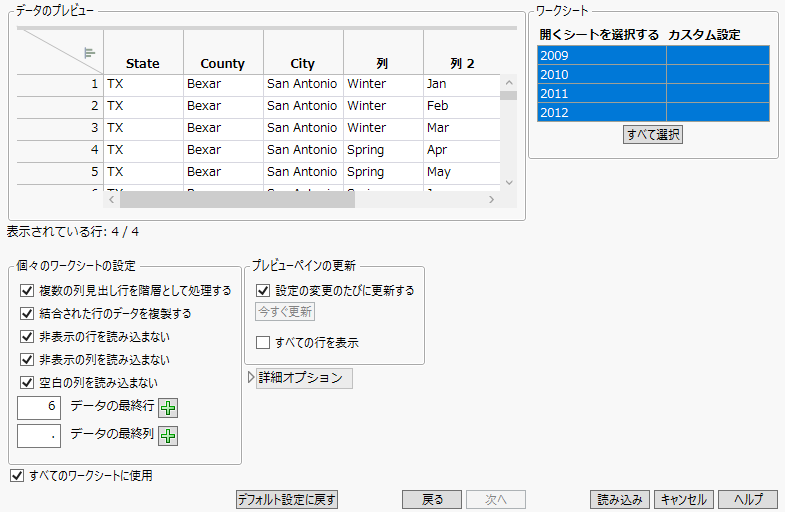Screen dimensions: 785x512
Task: Click the 開くシートを選択する column header
Action: 599,35
